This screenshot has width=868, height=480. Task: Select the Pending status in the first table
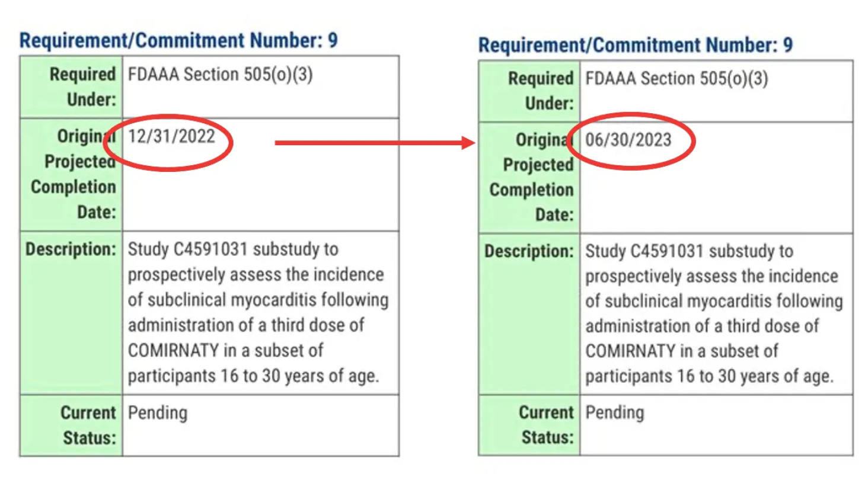click(157, 412)
